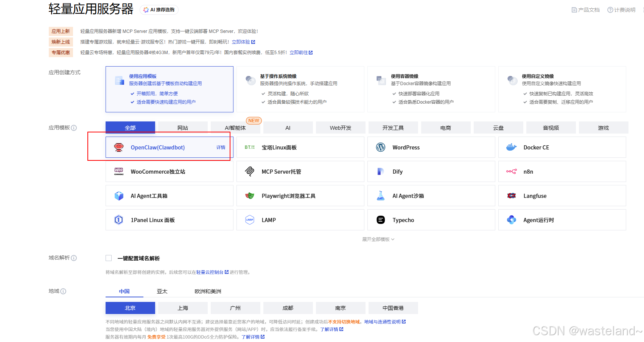Click the 使用应用模板 card icon
Screen dimensions: 644x342
(120, 80)
